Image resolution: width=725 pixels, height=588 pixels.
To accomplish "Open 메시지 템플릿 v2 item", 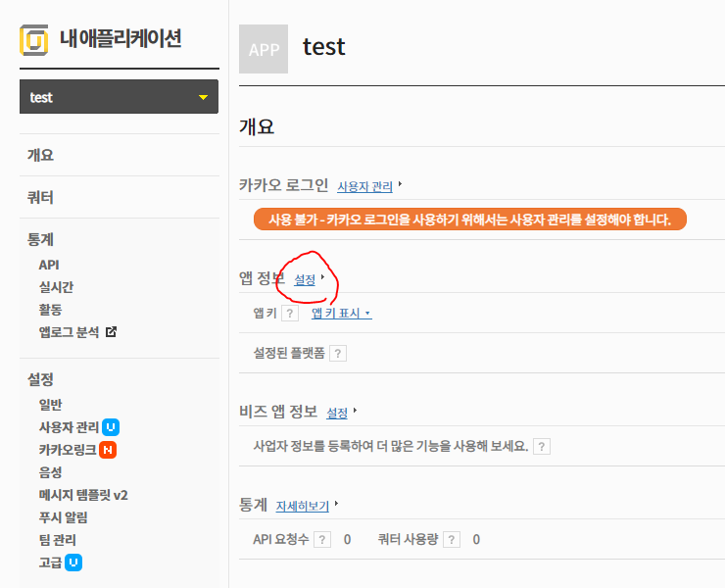I will (x=83, y=495).
